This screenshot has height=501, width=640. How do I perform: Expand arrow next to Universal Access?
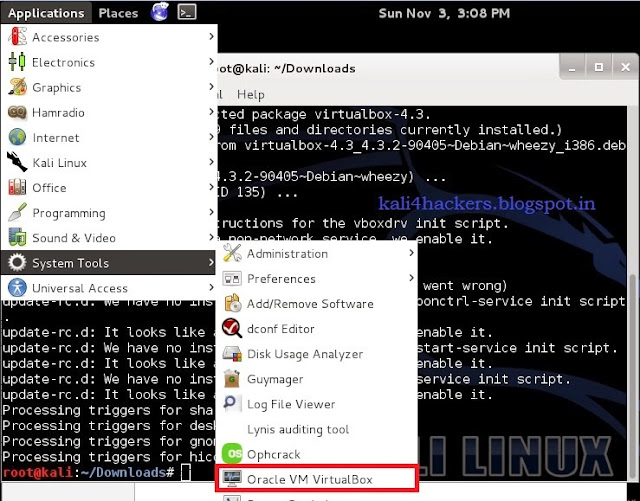click(x=211, y=287)
